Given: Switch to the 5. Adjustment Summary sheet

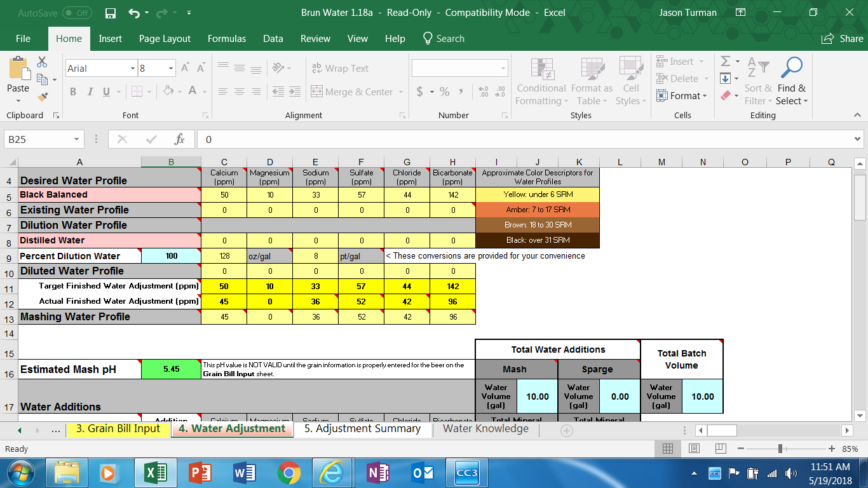Looking at the screenshot, I should (362, 429).
